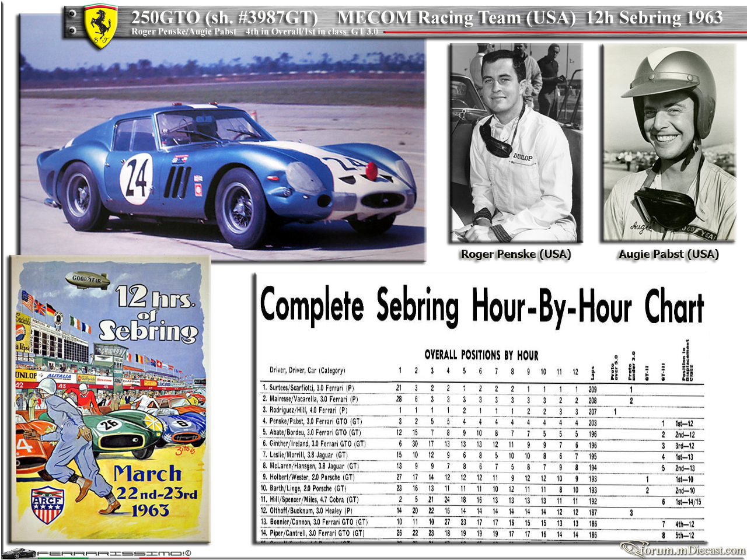This screenshot has height=560, width=747.
Task: Select row '7. Leslie/Morrill, 3.8 Jaguar (GT)'
Action: coord(482,455)
